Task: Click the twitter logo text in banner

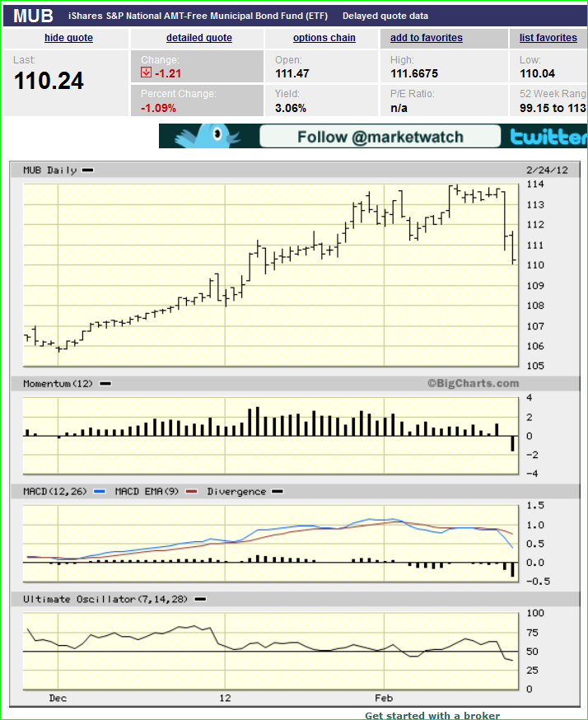Action: pos(548,137)
